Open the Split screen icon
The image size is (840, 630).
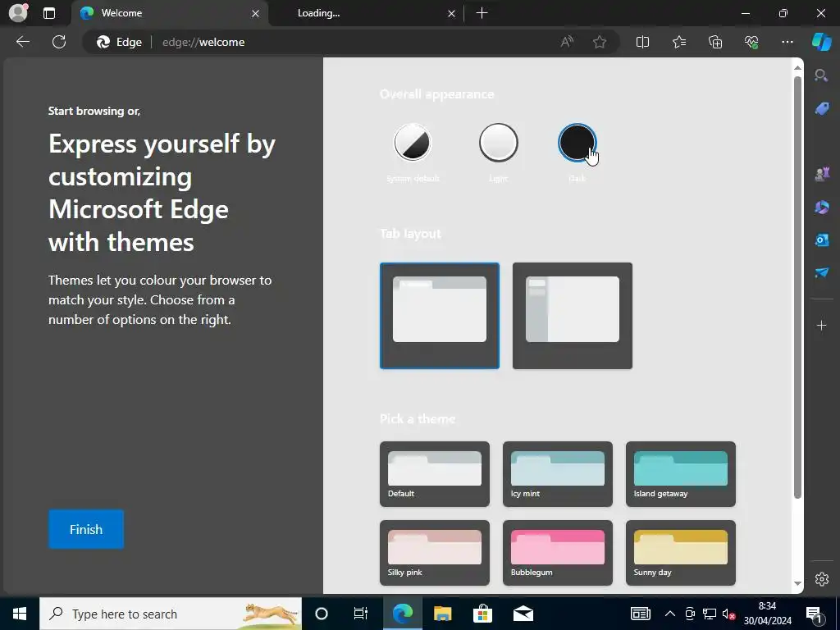click(x=642, y=42)
